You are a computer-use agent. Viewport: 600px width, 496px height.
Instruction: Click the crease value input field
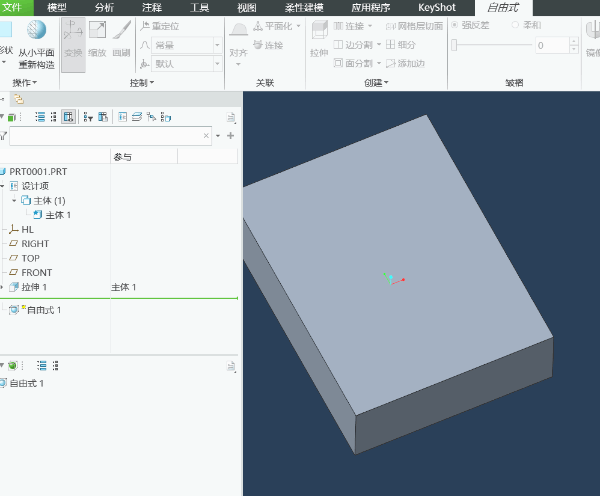(552, 46)
